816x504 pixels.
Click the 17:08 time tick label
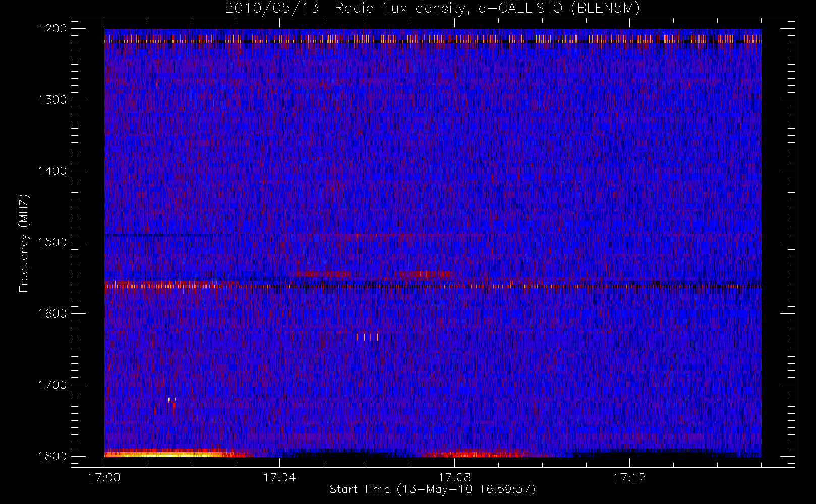(x=454, y=477)
